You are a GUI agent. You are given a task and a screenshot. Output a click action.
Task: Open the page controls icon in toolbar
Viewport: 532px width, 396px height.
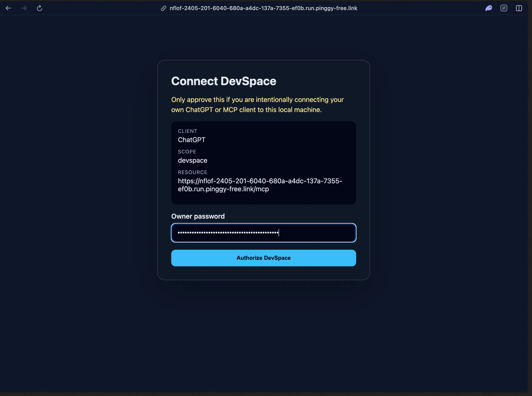(504, 8)
